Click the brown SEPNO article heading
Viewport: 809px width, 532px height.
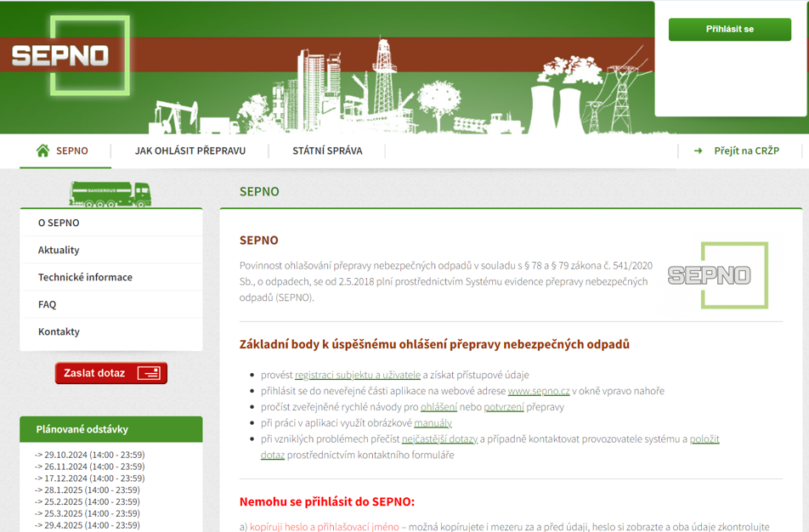[258, 241]
